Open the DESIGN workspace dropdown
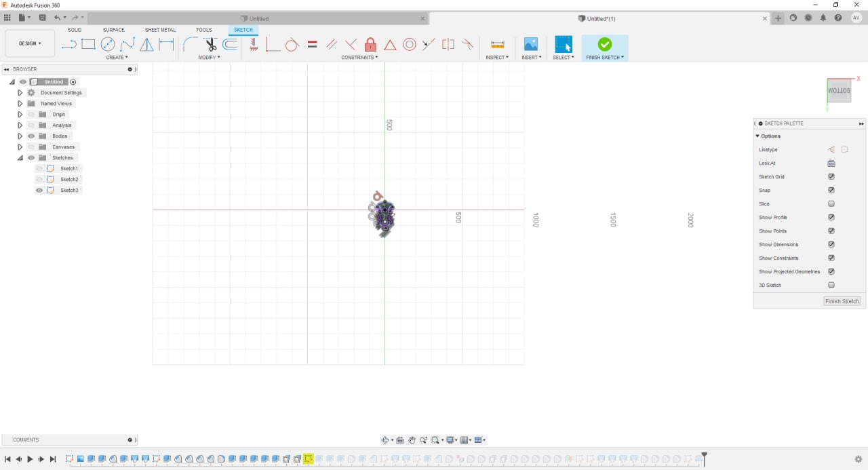The height and width of the screenshot is (470, 868). pyautogui.click(x=30, y=43)
